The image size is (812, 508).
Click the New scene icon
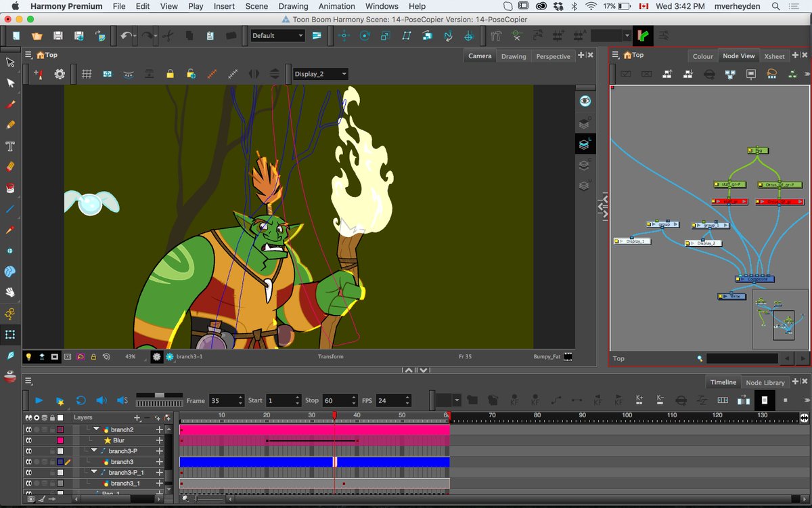pos(16,35)
